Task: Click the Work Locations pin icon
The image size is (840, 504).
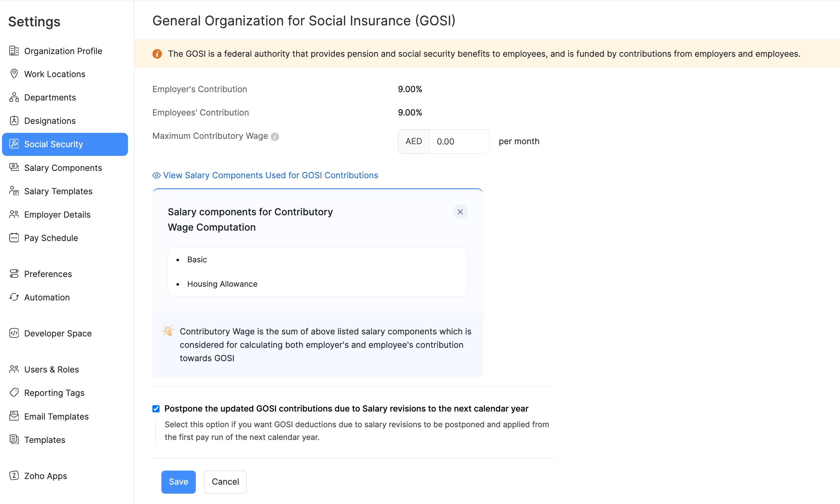Action: (x=14, y=74)
